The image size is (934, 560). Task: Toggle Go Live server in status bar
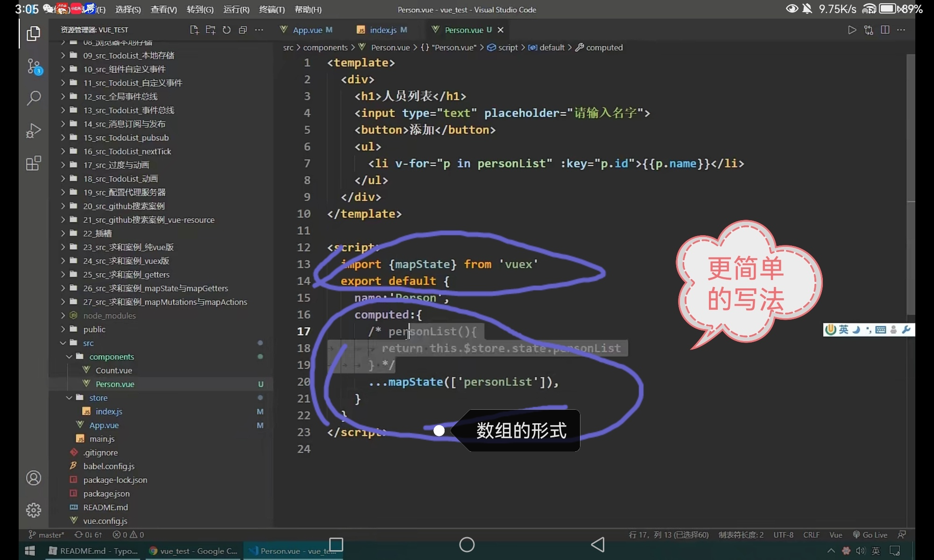(870, 535)
